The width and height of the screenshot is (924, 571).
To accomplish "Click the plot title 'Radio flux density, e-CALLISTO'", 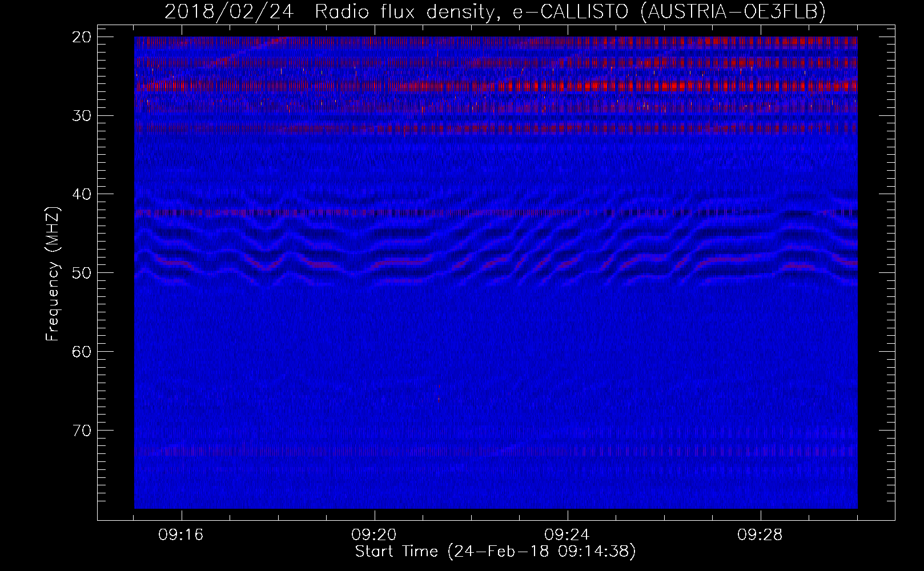I will pos(473,11).
